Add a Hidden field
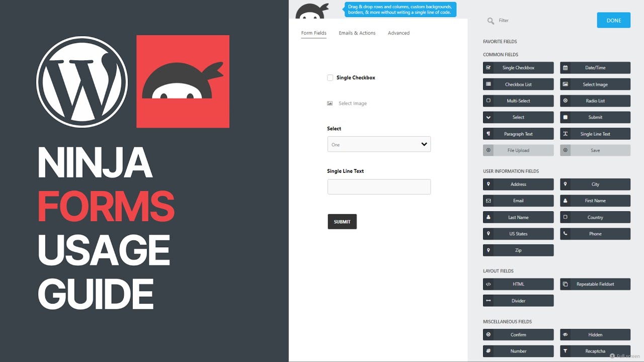644x362 pixels. click(595, 335)
